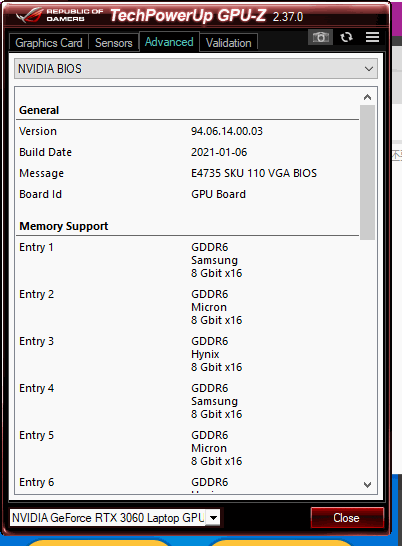Image resolution: width=402 pixels, height=546 pixels.
Task: Click the refresh arrows icon
Action: coord(346,37)
